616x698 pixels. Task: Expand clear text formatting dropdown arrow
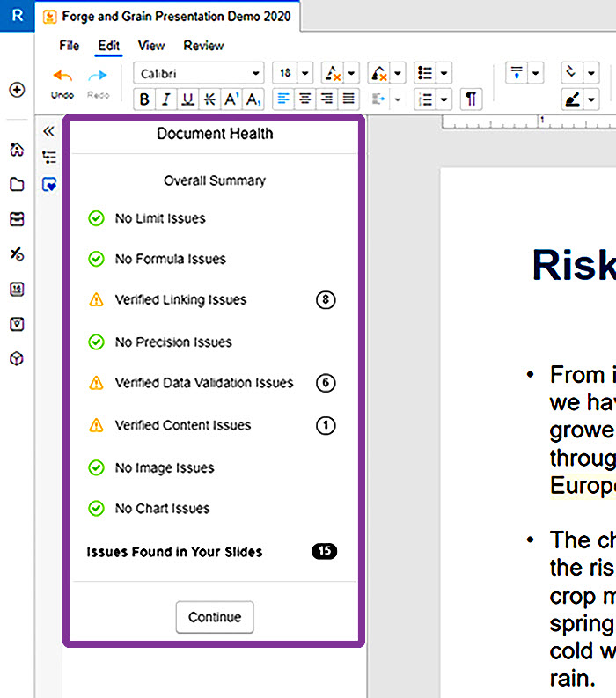(x=352, y=73)
